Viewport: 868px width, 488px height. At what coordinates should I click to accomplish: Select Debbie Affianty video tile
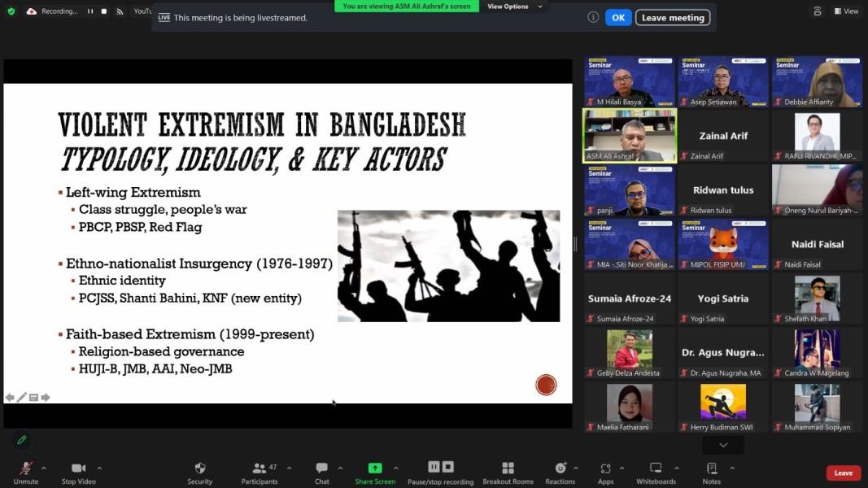coord(817,81)
